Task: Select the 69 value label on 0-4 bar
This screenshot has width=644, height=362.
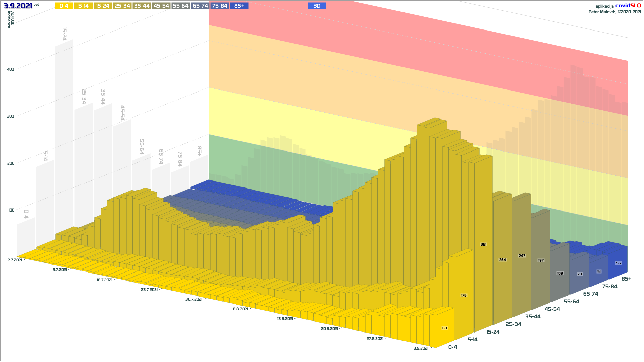Action: click(444, 328)
